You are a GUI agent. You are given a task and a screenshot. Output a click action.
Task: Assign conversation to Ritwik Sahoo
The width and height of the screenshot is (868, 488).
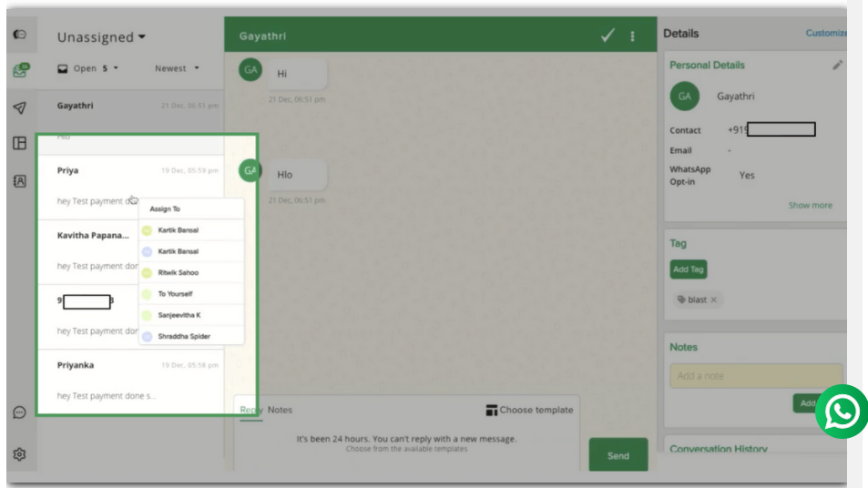point(178,272)
